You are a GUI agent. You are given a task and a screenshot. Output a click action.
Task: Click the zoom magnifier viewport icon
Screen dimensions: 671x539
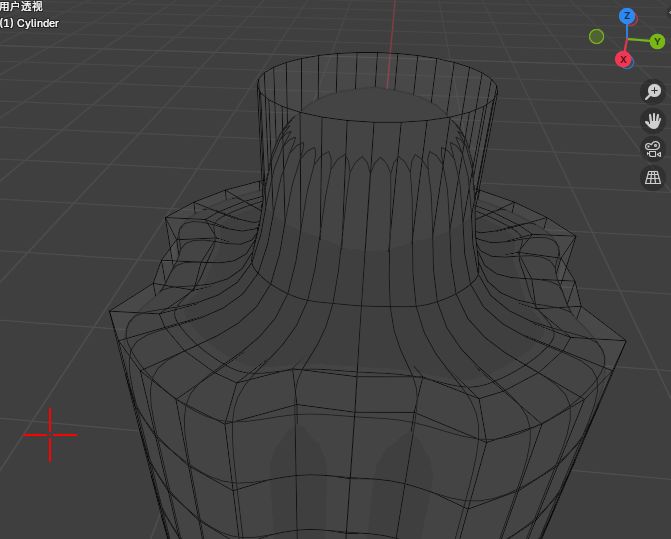click(653, 92)
